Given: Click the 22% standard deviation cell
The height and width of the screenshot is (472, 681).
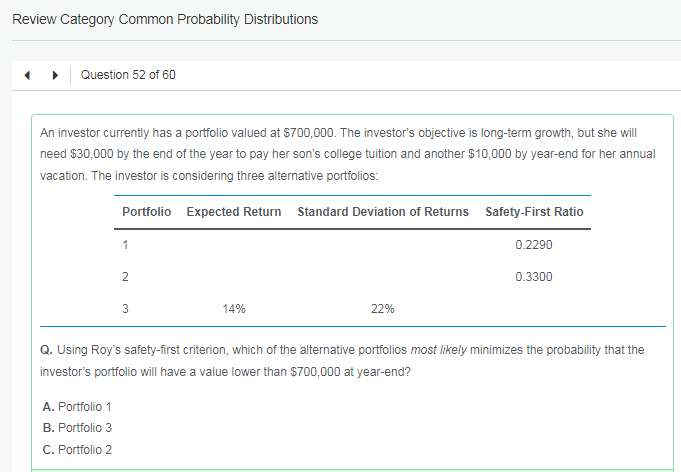Looking at the screenshot, I should tap(382, 309).
